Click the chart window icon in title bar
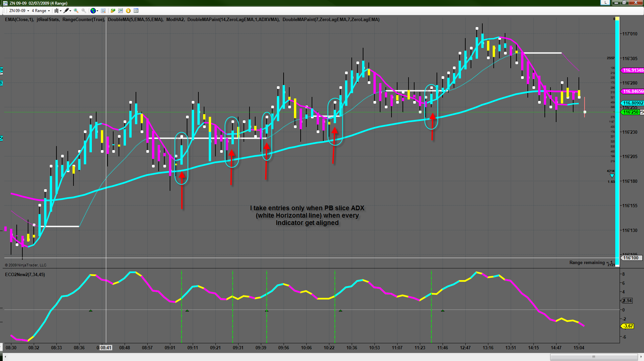The image size is (644, 361). coord(5,3)
